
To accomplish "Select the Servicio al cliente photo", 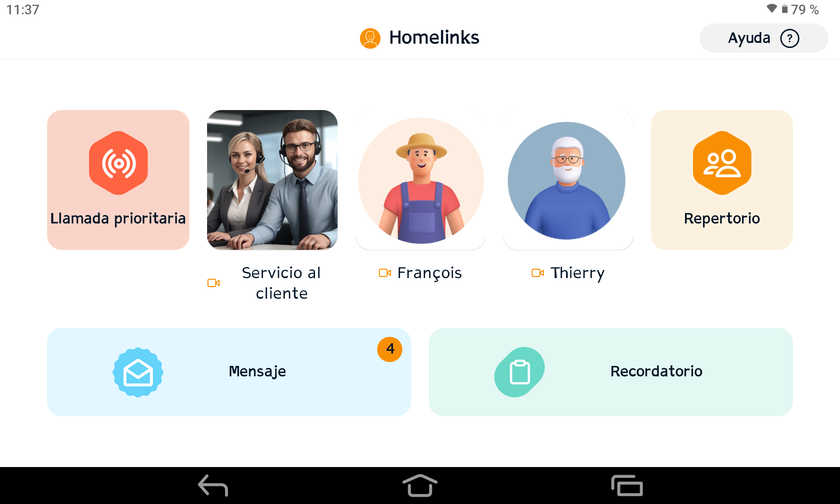I will pos(272,180).
